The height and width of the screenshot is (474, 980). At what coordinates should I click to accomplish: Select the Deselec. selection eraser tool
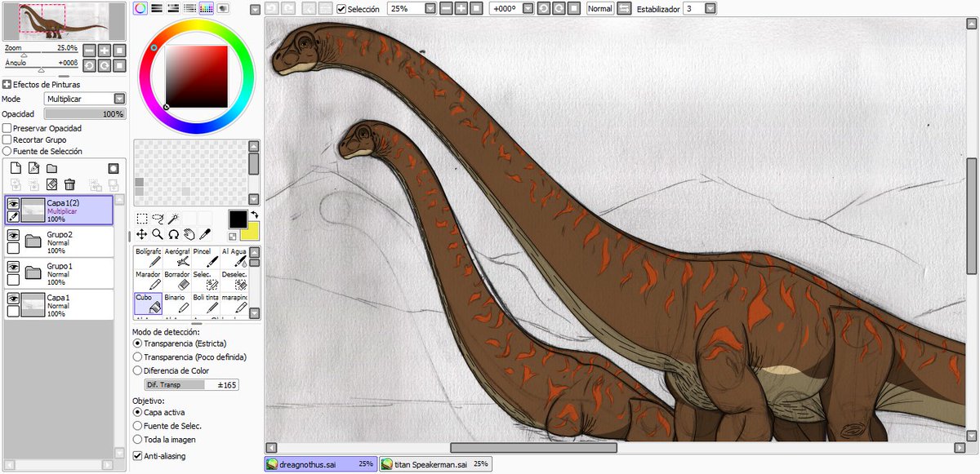pyautogui.click(x=234, y=280)
